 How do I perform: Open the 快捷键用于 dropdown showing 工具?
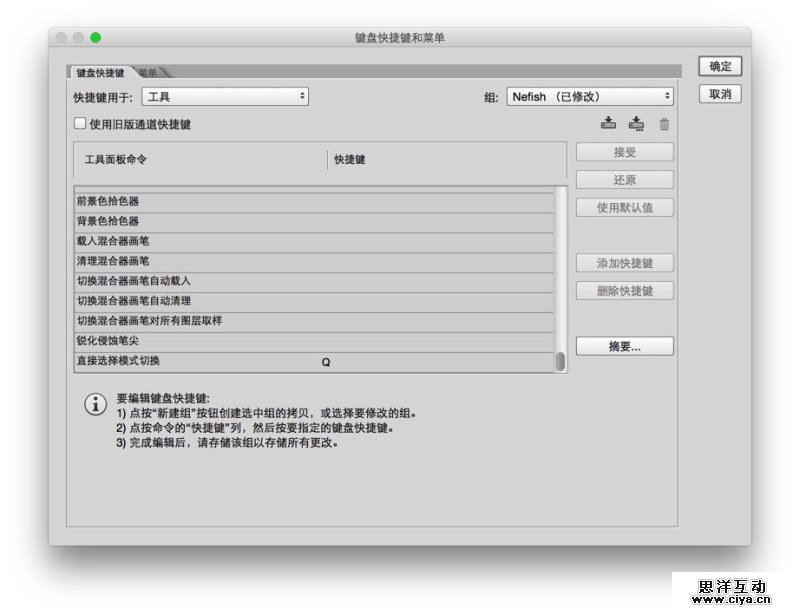(225, 97)
